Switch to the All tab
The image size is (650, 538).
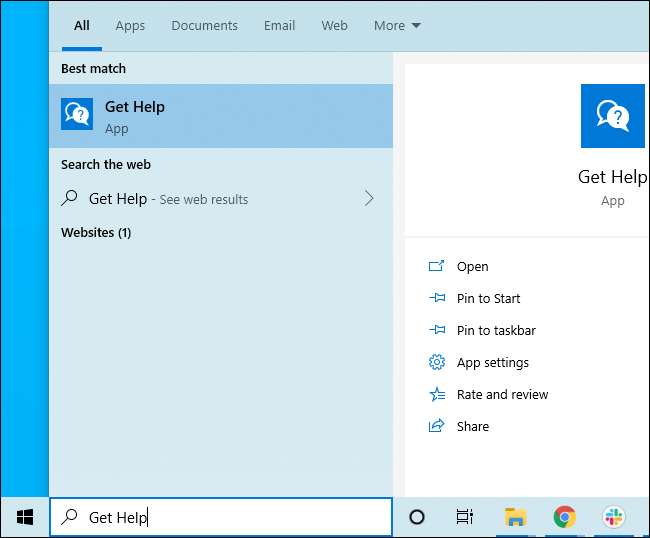(82, 26)
